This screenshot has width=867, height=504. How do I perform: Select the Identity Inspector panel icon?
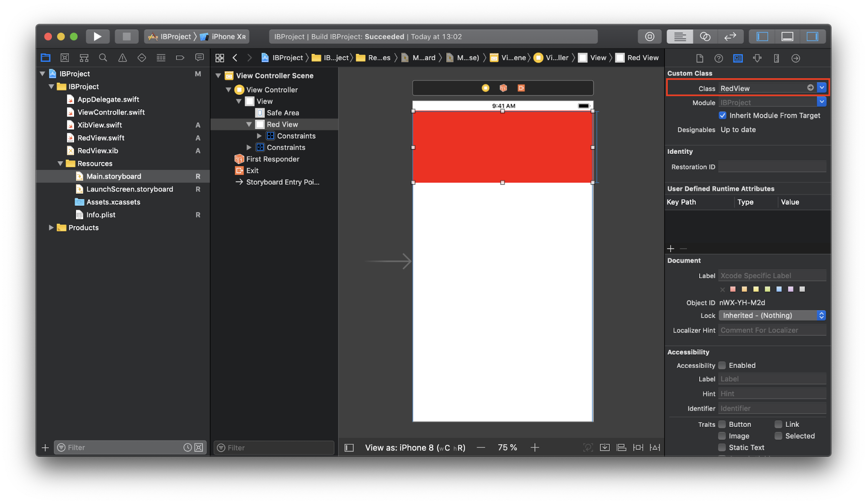click(x=738, y=58)
